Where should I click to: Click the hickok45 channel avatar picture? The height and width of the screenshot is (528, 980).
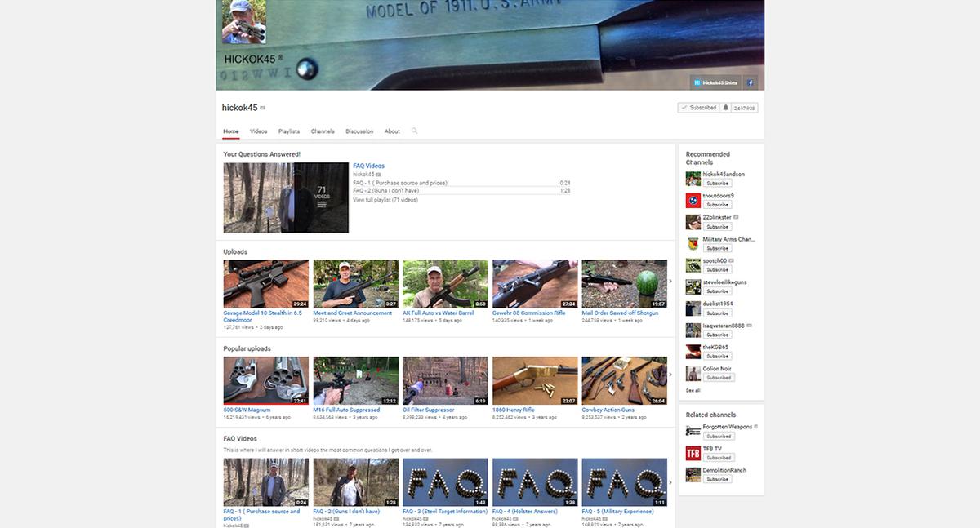click(244, 21)
